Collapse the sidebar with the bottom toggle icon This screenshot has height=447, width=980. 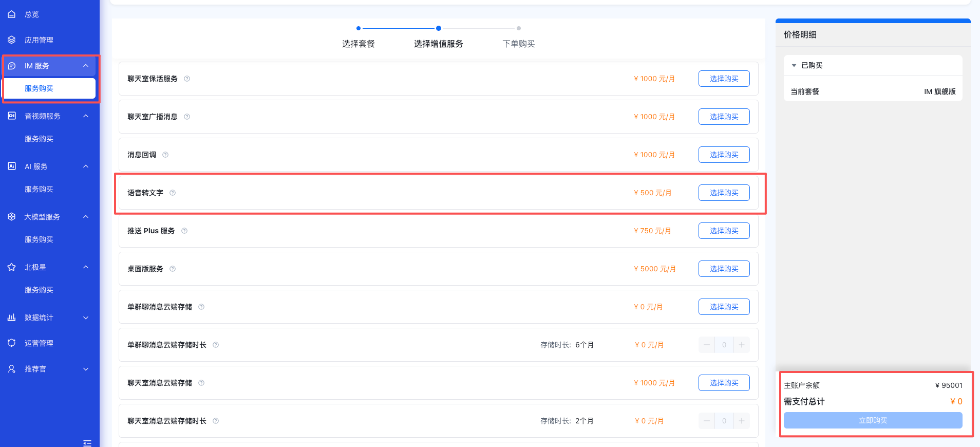tap(87, 443)
